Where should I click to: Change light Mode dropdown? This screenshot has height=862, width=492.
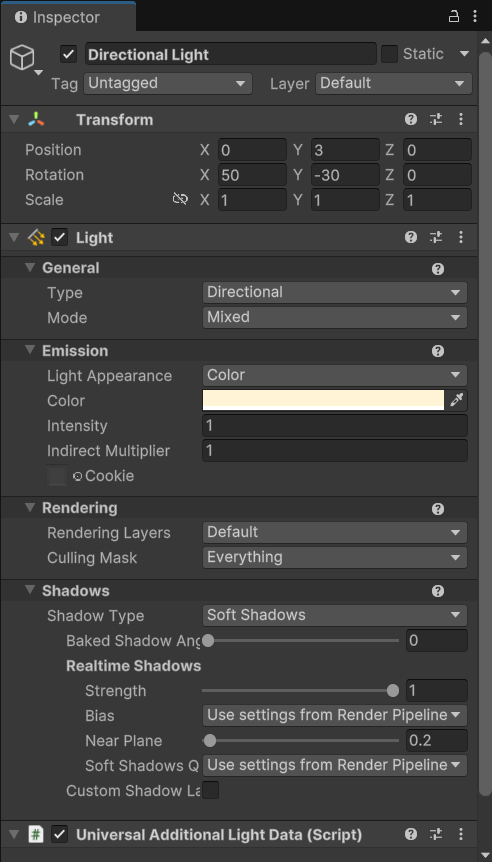point(335,317)
